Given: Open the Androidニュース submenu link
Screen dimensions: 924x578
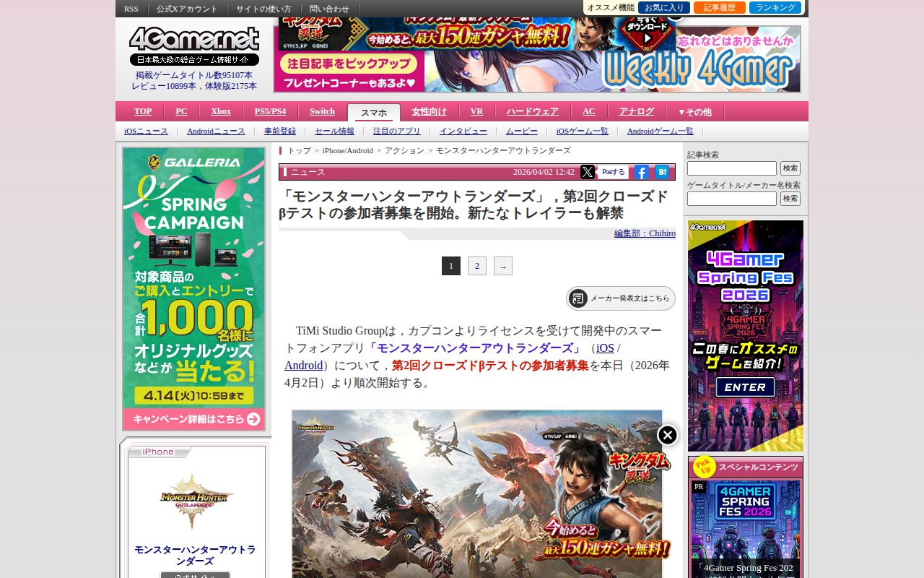Looking at the screenshot, I should point(216,131).
